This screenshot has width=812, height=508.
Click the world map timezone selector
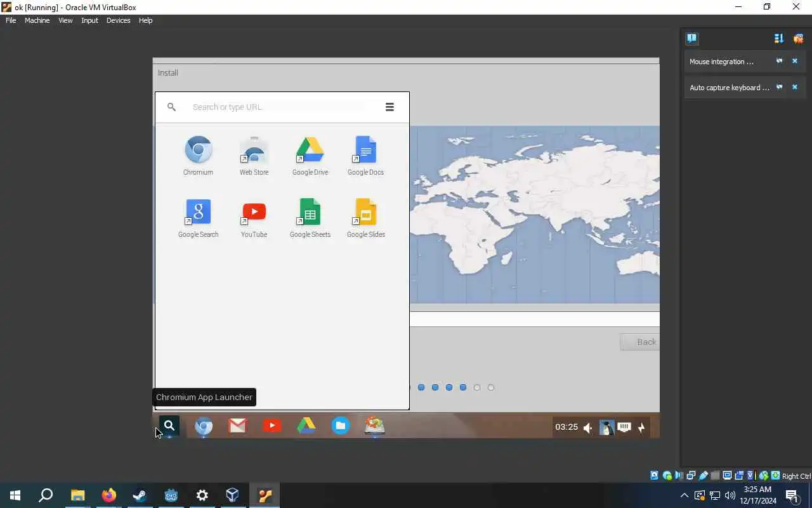pyautogui.click(x=534, y=215)
